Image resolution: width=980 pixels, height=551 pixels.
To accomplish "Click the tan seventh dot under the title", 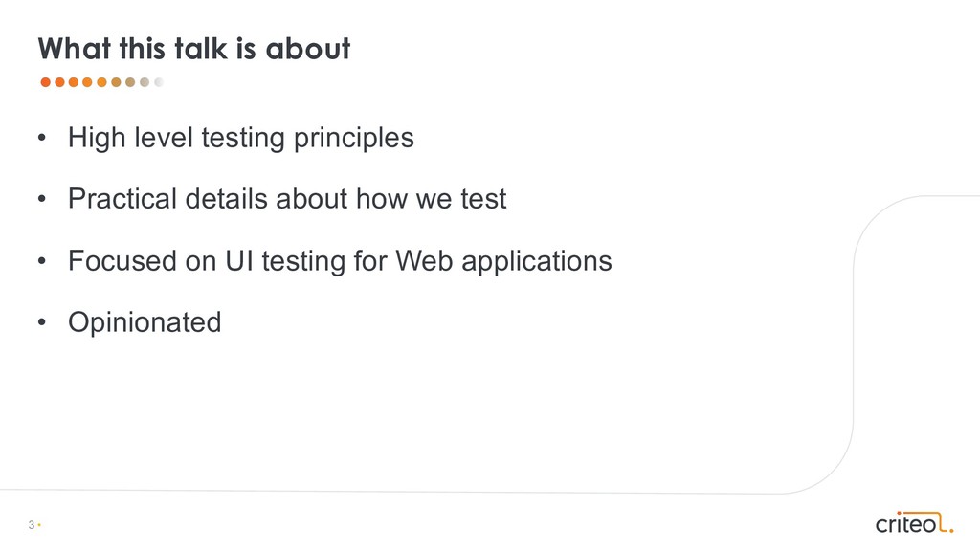I will click(130, 82).
